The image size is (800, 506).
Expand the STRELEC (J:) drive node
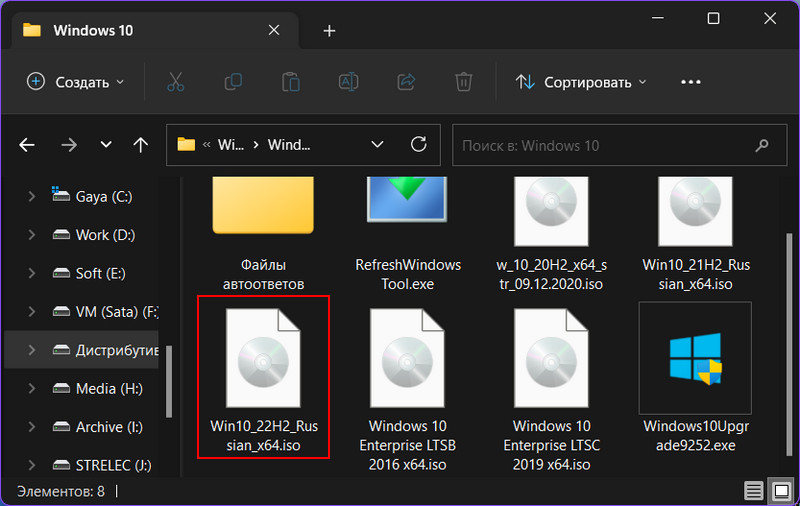pyautogui.click(x=32, y=465)
